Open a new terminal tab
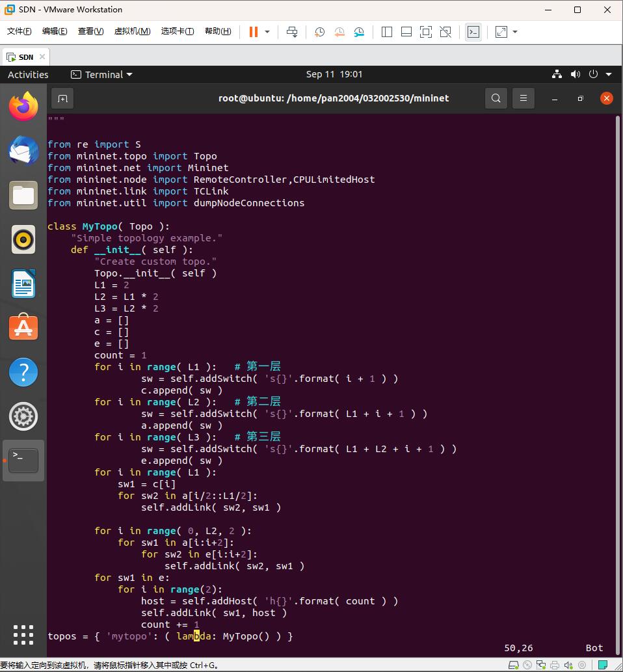623x672 pixels. 62,99
